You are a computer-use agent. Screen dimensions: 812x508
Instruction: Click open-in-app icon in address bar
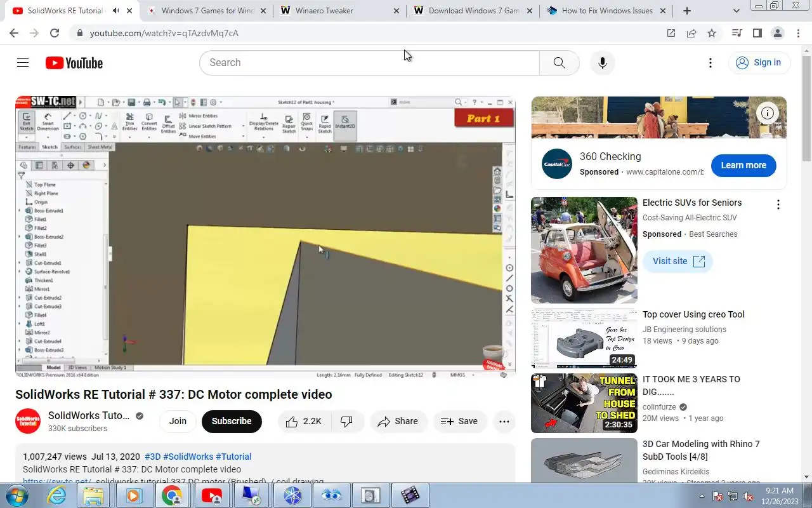tap(671, 33)
